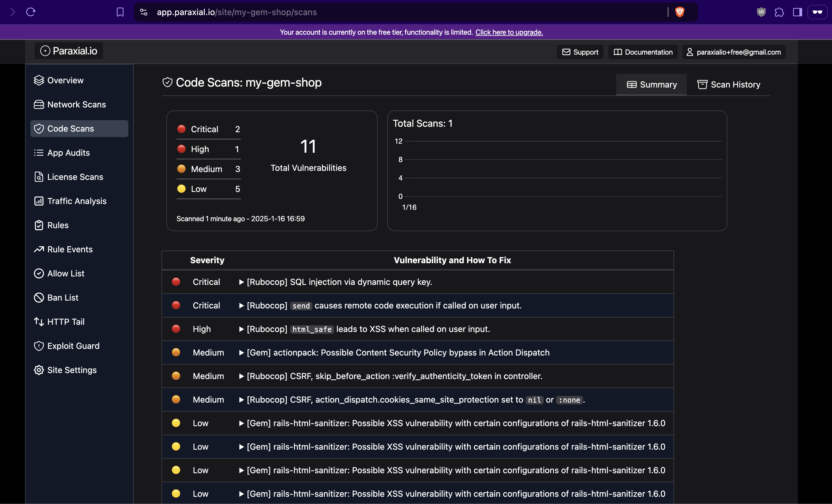Open the paraxialio+free@gmail.com account menu
832x504 pixels.
coord(734,52)
